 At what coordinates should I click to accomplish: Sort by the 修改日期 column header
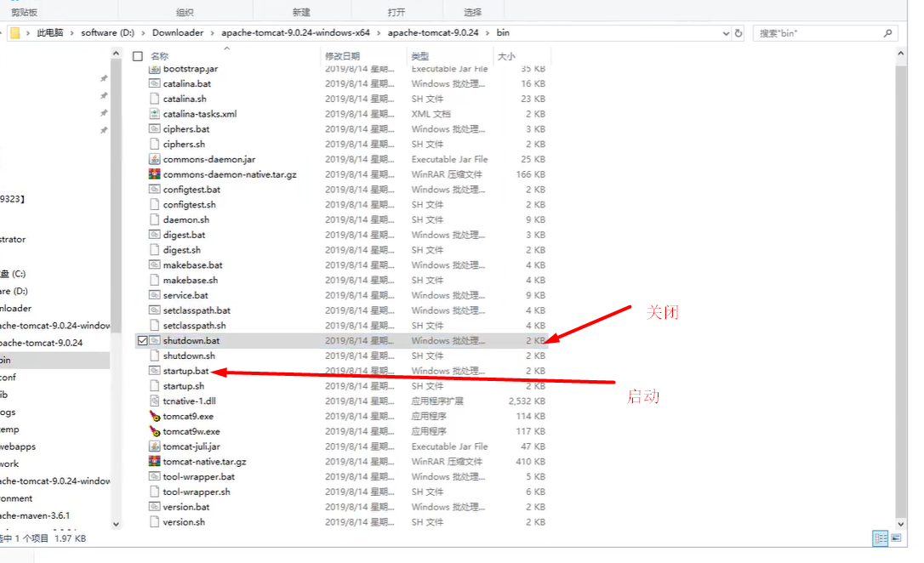coord(342,56)
